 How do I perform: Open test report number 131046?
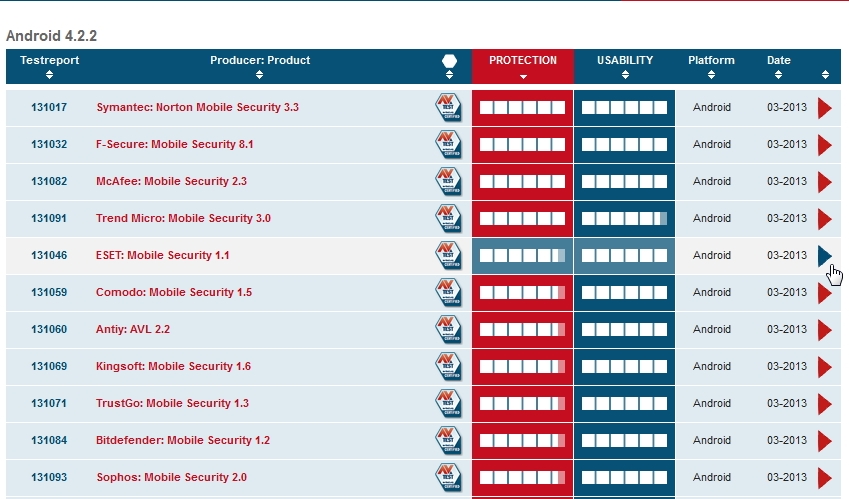point(49,255)
